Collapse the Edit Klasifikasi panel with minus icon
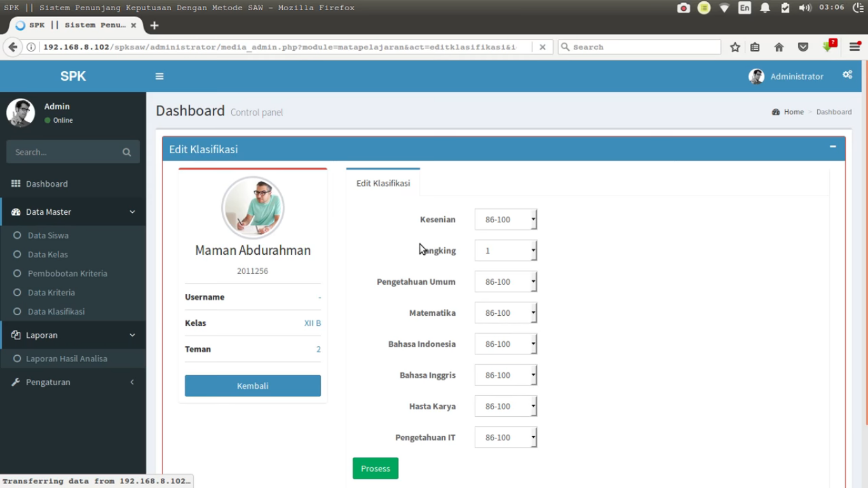The image size is (868, 488). tap(832, 147)
